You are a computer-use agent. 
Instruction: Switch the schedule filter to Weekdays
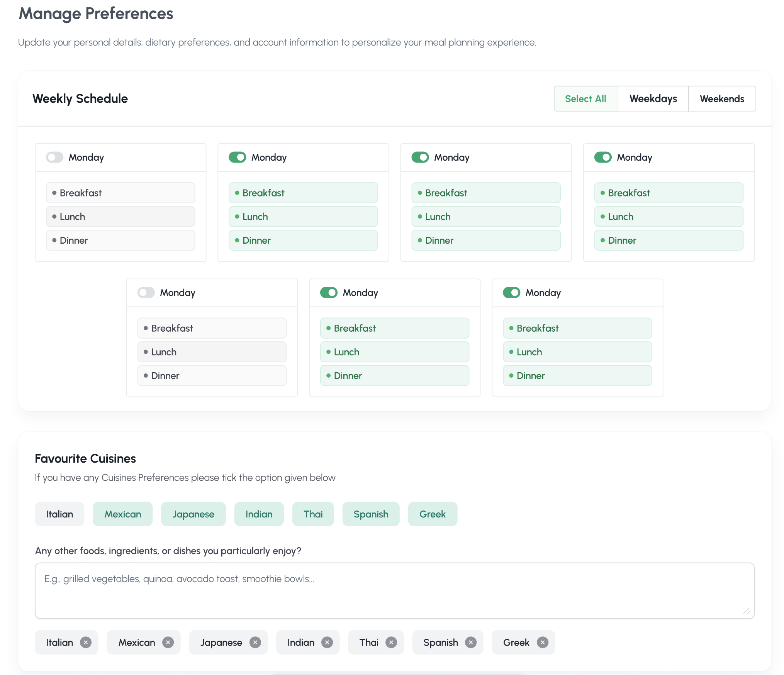click(x=653, y=99)
